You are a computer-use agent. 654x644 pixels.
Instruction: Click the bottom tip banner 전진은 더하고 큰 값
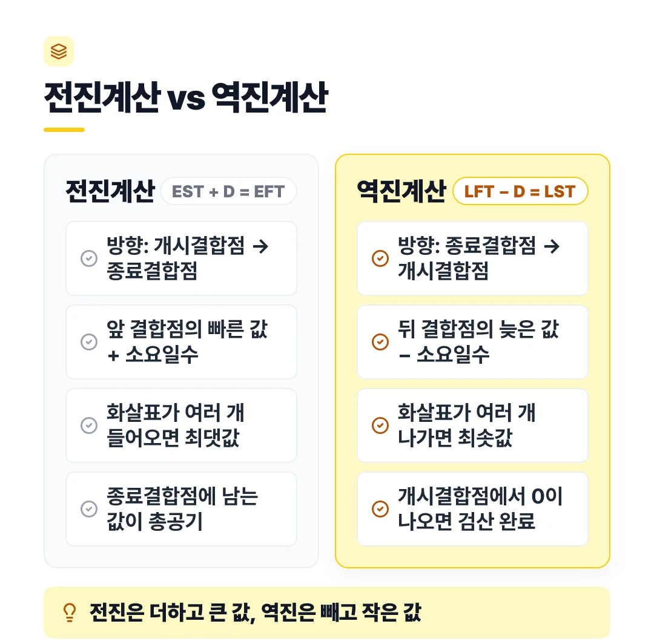[x=327, y=613]
